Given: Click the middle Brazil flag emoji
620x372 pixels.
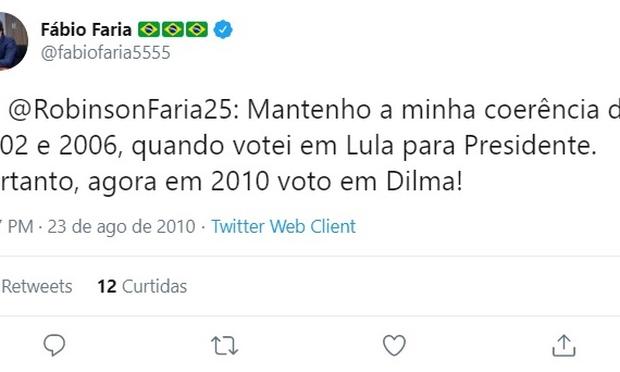Looking at the screenshot, I should coord(173,29).
